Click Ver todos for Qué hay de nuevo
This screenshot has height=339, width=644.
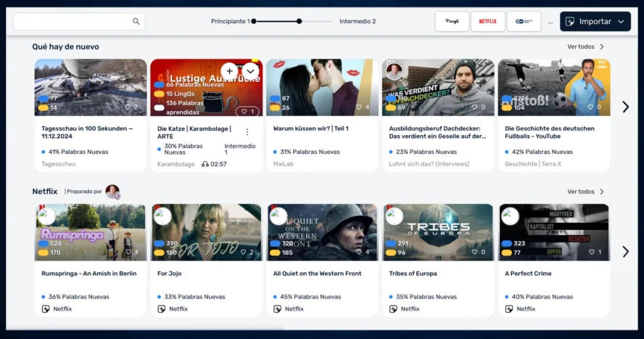[x=586, y=47]
